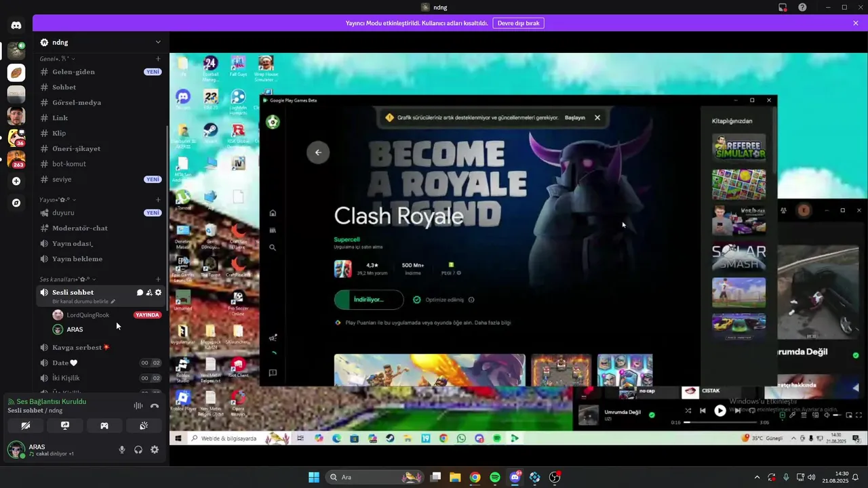
Task: Open the Görsel-medya channel
Action: pos(100,102)
